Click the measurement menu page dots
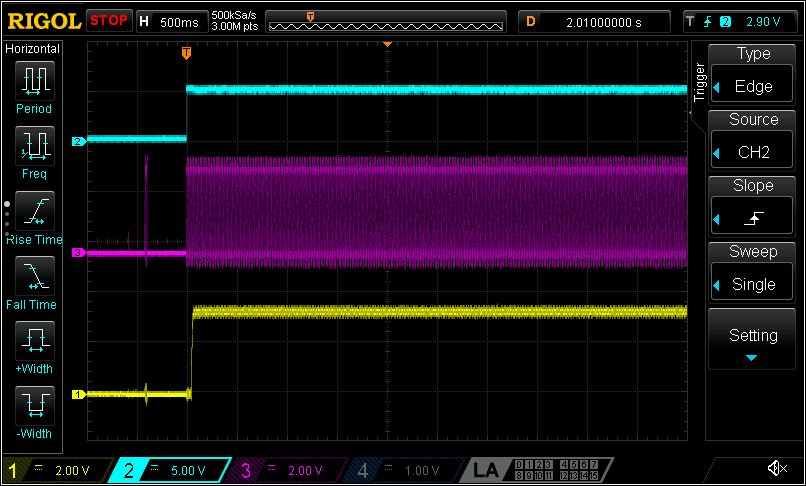 (7, 219)
